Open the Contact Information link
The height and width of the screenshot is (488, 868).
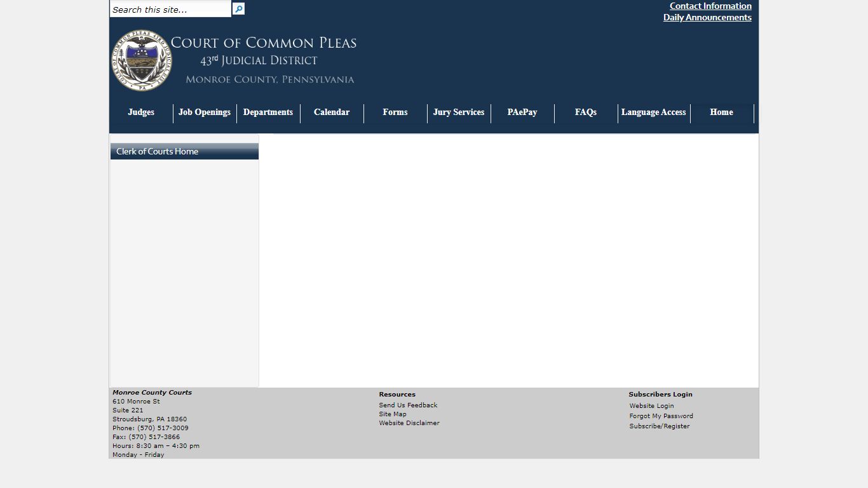(x=710, y=6)
